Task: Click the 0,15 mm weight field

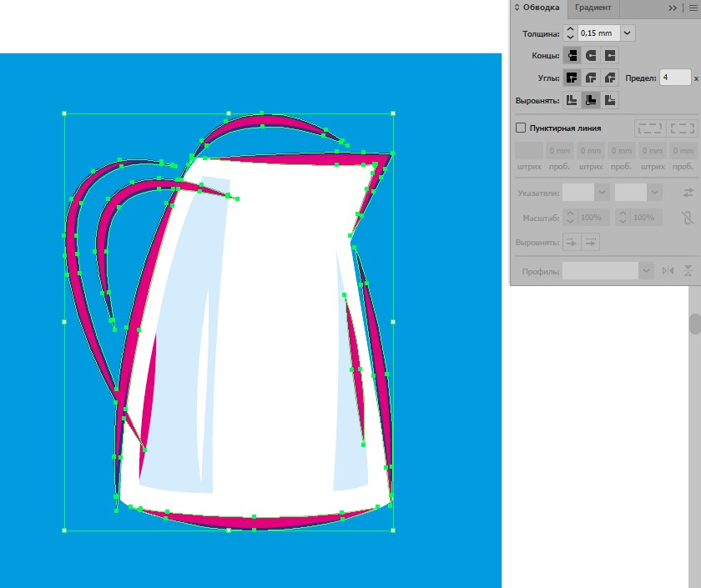Action: [x=598, y=33]
